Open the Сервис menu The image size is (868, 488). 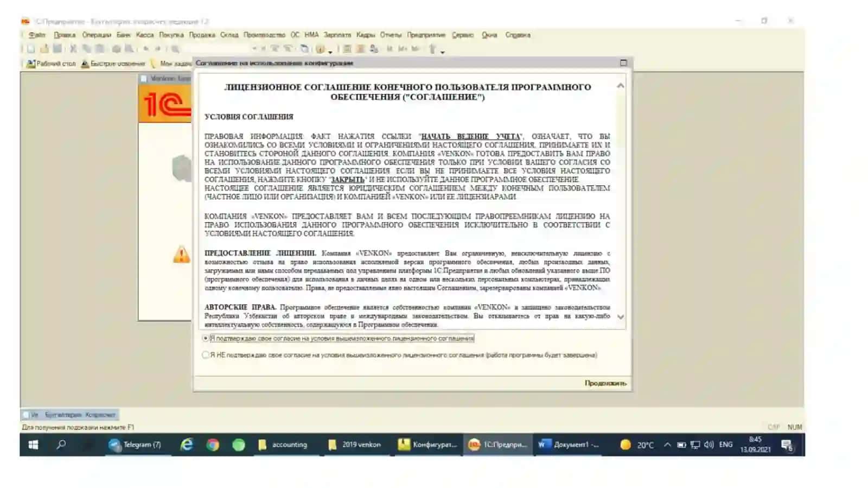[x=463, y=35]
